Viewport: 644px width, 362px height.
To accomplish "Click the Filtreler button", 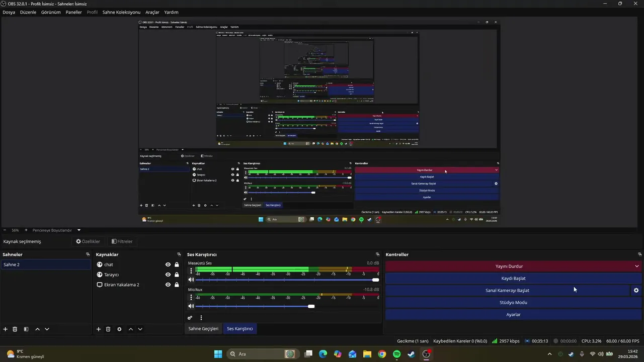I will coord(122,241).
